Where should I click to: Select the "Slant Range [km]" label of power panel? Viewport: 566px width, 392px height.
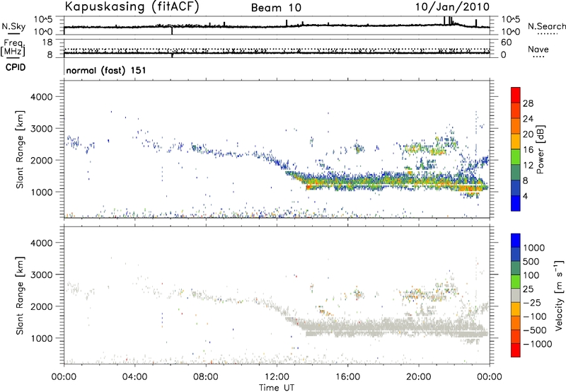pyautogui.click(x=20, y=149)
